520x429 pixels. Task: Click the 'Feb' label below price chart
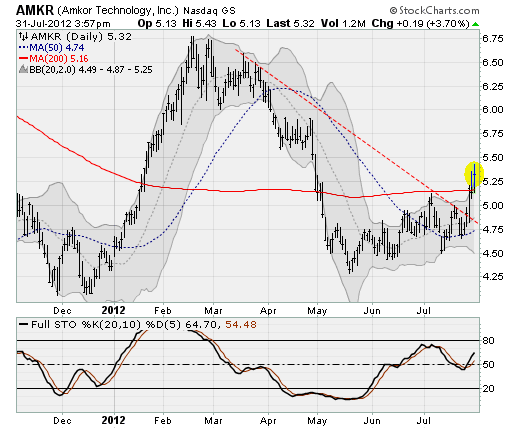(x=163, y=311)
